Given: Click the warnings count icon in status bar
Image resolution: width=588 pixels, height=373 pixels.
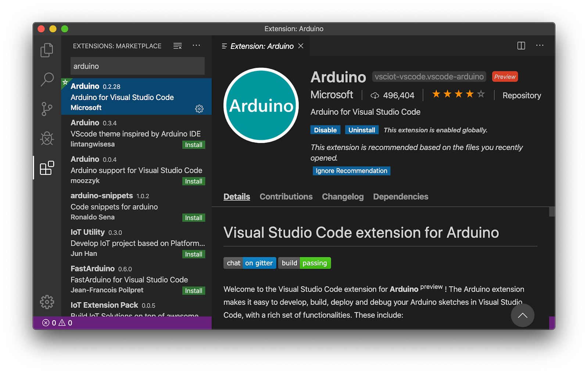Looking at the screenshot, I should [x=62, y=323].
